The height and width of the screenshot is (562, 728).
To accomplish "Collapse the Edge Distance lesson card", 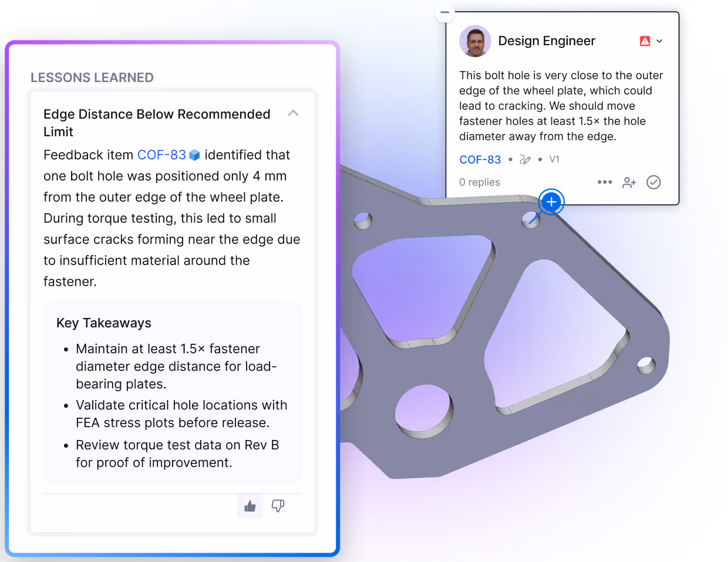I will pos(293,113).
